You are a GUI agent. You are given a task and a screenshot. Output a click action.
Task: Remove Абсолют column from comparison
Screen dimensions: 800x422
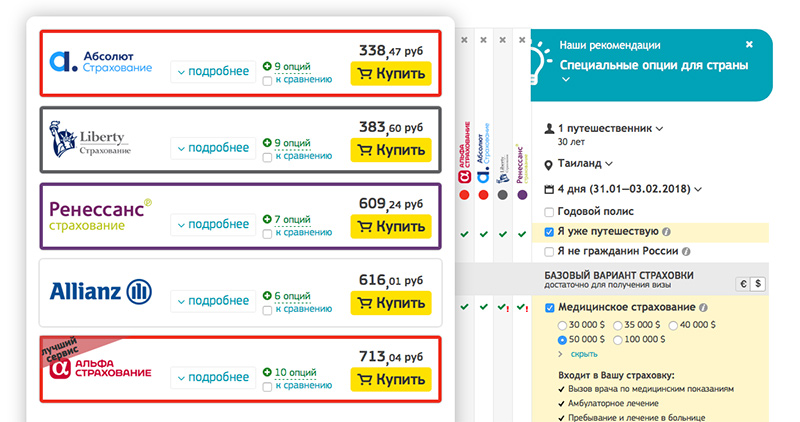pos(483,40)
